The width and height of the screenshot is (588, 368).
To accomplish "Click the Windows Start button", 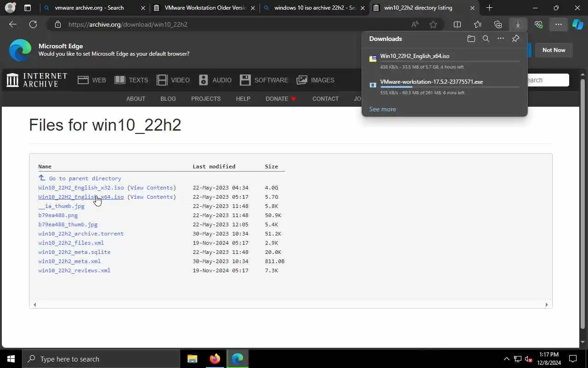I will pos(11,359).
